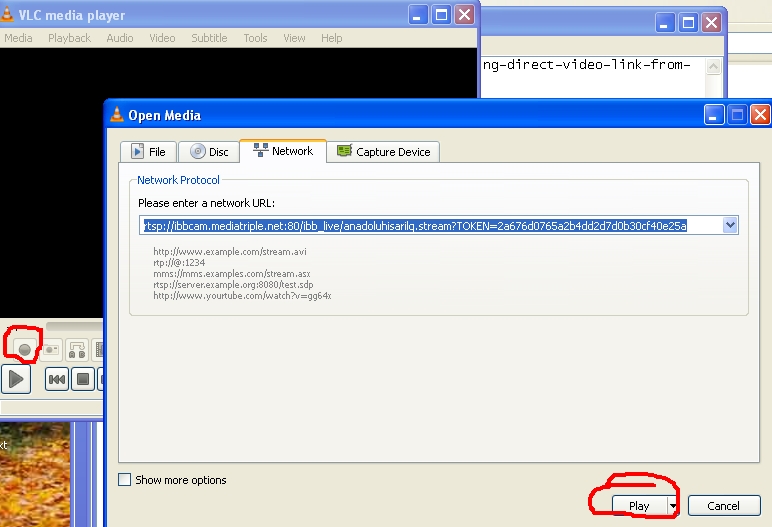Click the network URL input field

pos(431,226)
